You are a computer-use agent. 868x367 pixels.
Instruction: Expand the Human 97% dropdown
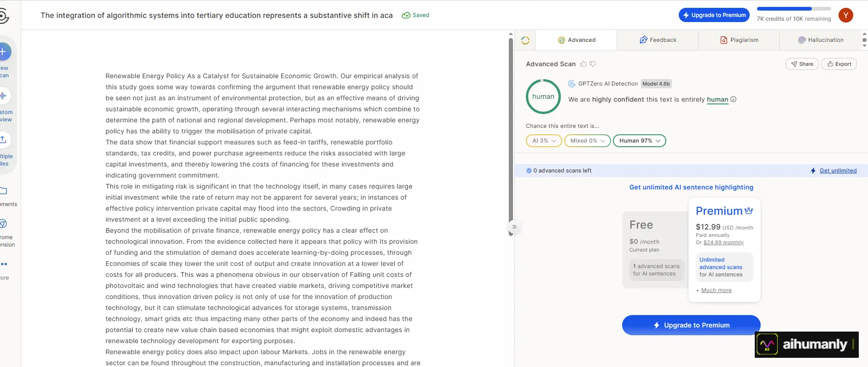click(640, 141)
